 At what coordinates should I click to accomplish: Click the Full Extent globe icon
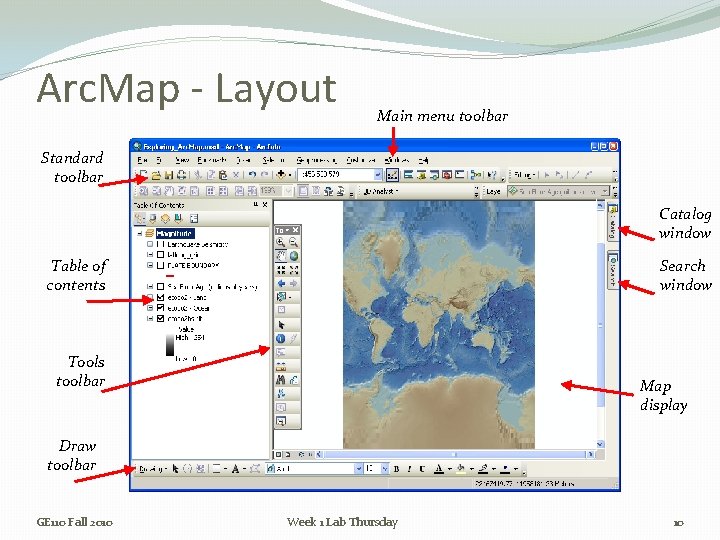click(293, 256)
